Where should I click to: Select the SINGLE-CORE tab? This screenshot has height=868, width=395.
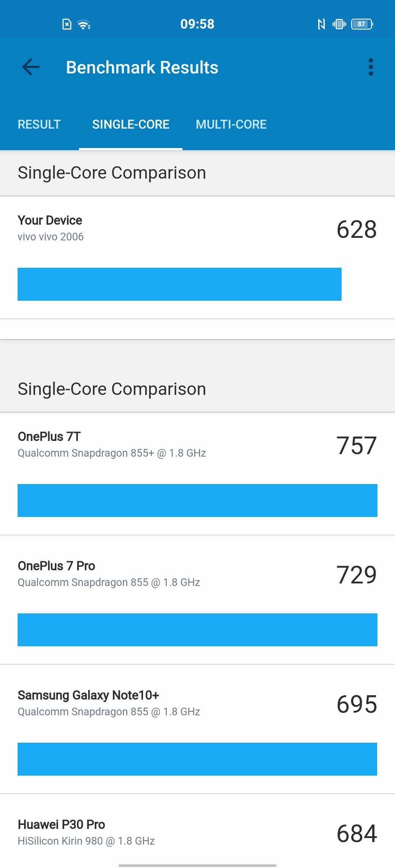point(131,125)
